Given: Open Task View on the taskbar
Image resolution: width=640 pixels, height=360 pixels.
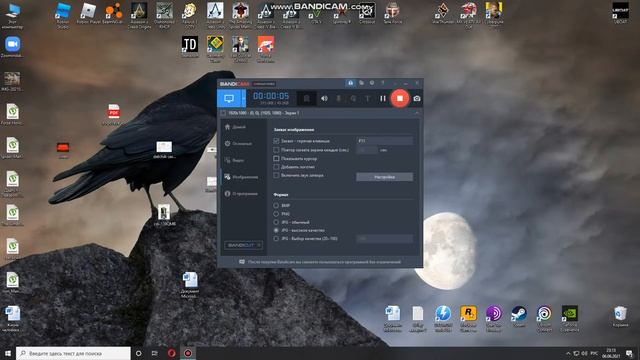Looking at the screenshot, I should (155, 353).
